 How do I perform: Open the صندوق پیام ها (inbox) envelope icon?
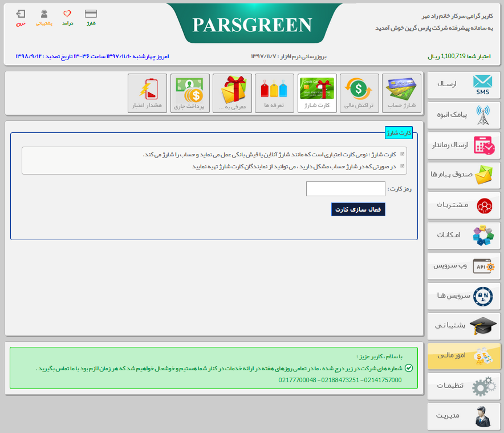(x=464, y=175)
